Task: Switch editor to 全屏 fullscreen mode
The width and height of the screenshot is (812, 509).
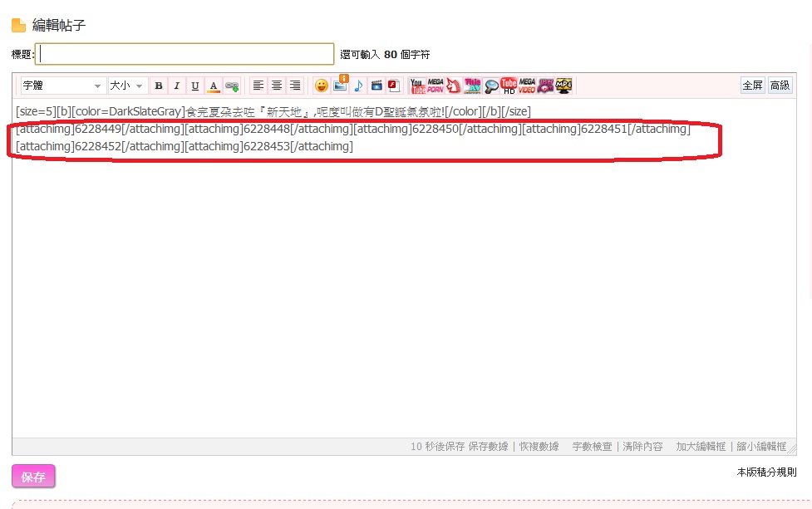Action: pyautogui.click(x=752, y=86)
